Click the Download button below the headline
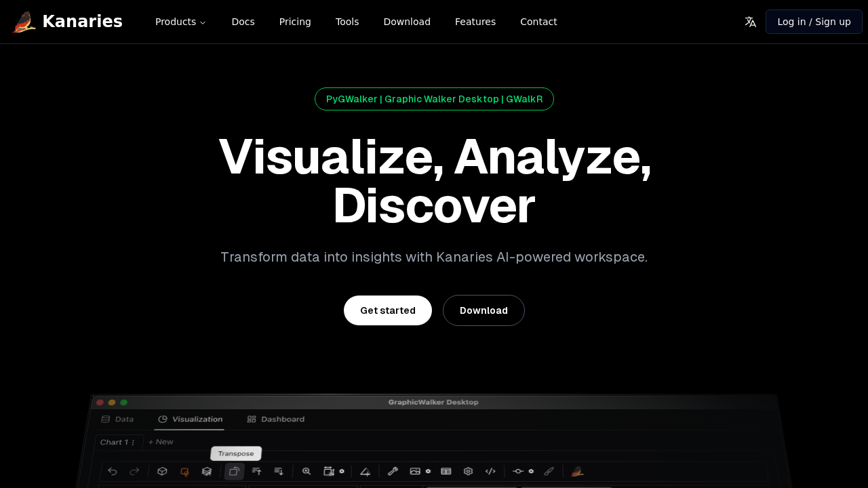The width and height of the screenshot is (868, 488). (x=484, y=310)
